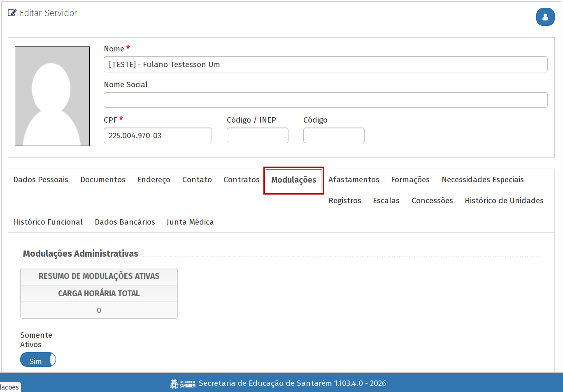Click the server photo placeholder
This screenshot has width=563, height=392.
[52, 96]
